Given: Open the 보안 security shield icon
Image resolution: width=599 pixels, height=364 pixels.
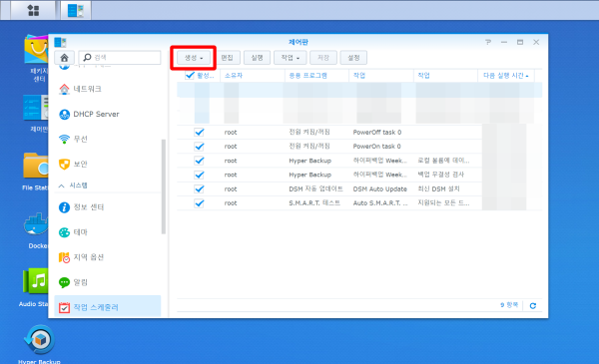Looking at the screenshot, I should (x=64, y=165).
